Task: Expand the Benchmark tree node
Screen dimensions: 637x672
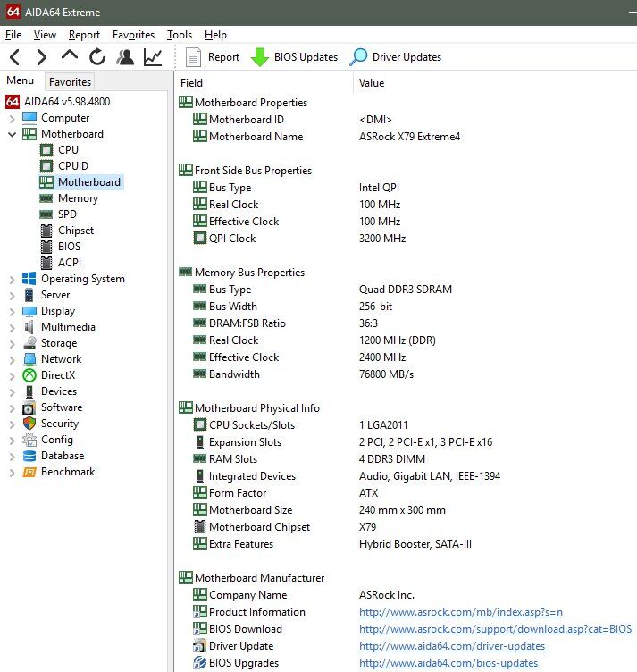Action: 12,473
